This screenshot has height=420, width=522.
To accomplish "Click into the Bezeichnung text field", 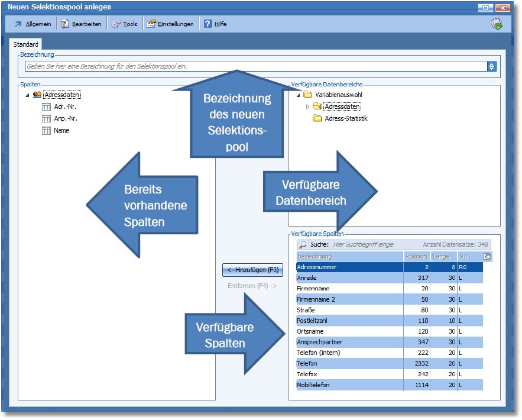I will [254, 66].
